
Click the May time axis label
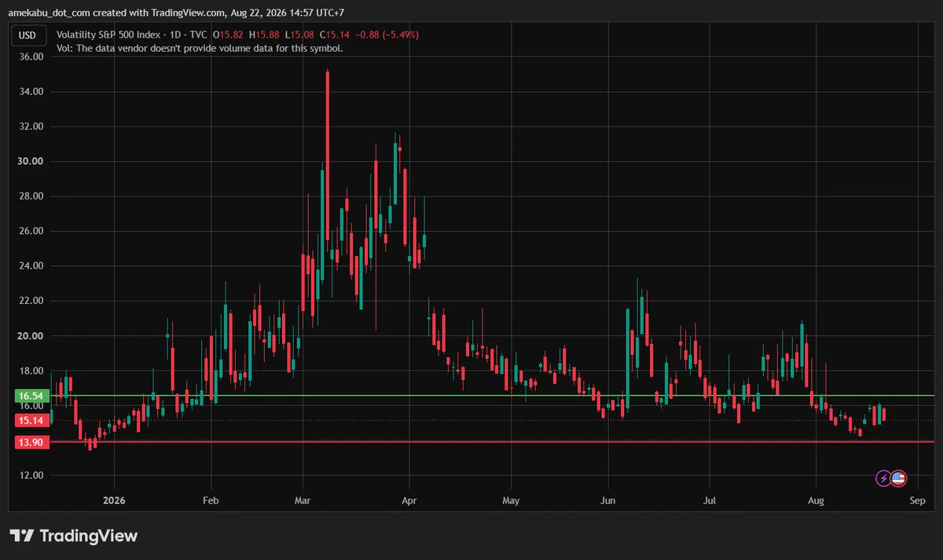[511, 500]
